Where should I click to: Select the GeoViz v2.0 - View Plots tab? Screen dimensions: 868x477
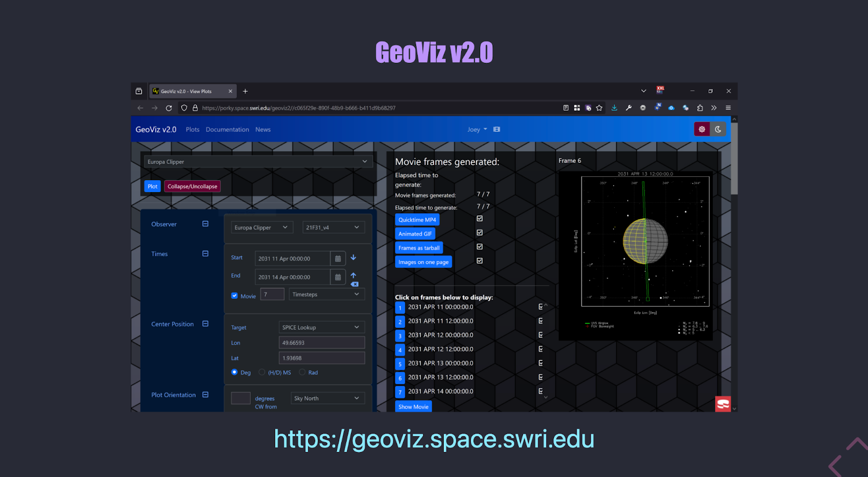tap(193, 91)
